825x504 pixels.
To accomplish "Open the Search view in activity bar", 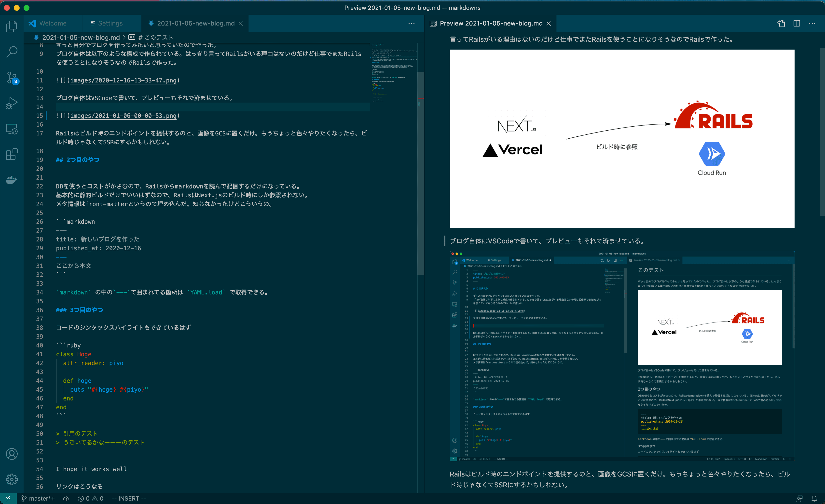I will click(x=12, y=52).
